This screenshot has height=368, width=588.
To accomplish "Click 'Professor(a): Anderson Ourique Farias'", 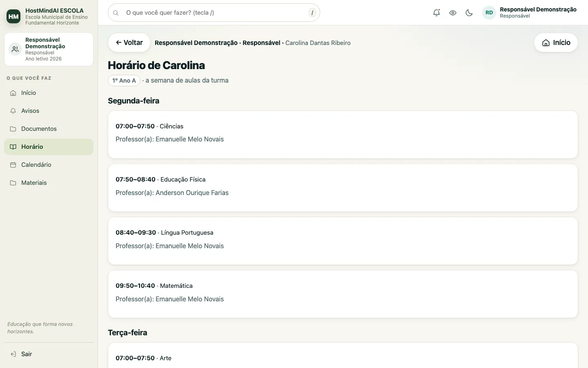I will pyautogui.click(x=172, y=193).
